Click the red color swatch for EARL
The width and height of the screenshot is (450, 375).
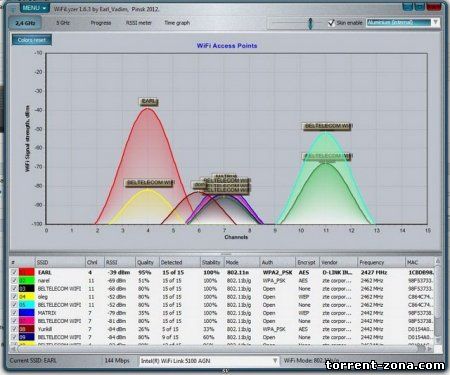(27, 272)
